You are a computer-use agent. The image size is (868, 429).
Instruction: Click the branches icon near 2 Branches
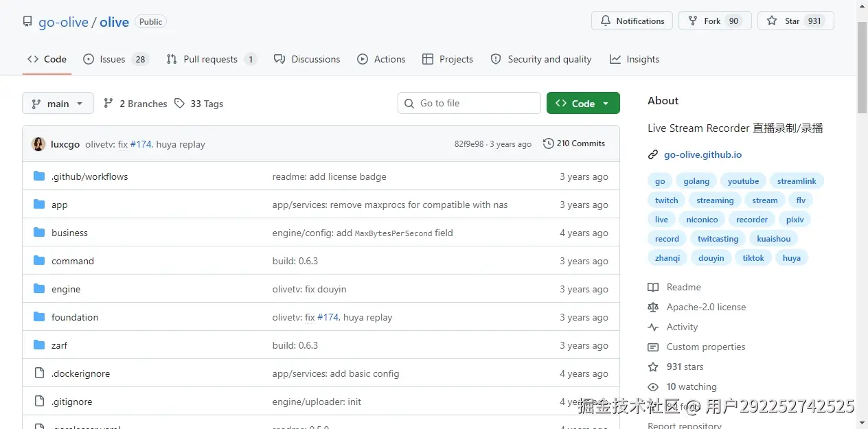[108, 104]
